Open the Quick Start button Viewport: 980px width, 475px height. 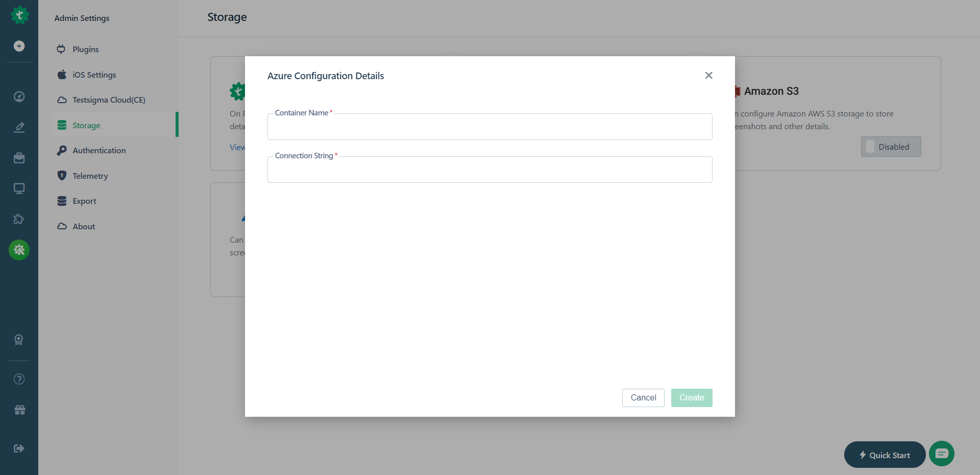tap(885, 455)
